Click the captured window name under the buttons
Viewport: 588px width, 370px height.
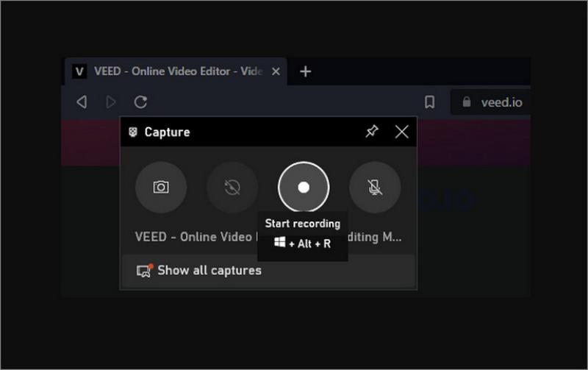pyautogui.click(x=195, y=237)
